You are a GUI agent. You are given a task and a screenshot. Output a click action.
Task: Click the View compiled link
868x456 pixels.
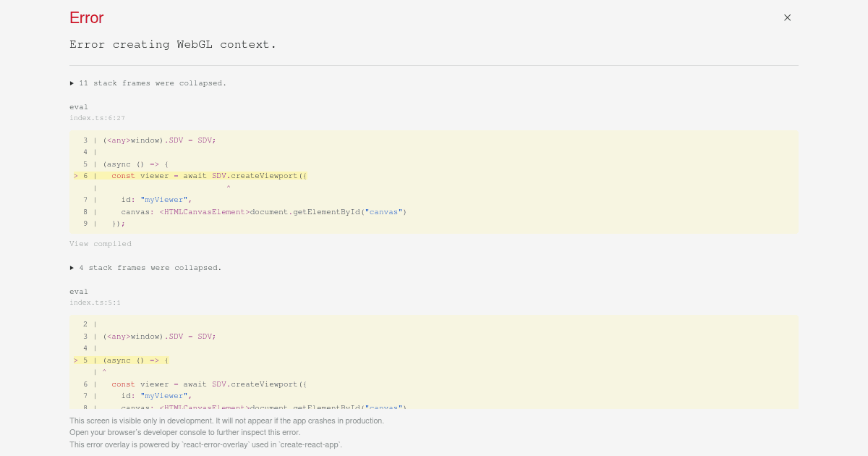click(101, 244)
